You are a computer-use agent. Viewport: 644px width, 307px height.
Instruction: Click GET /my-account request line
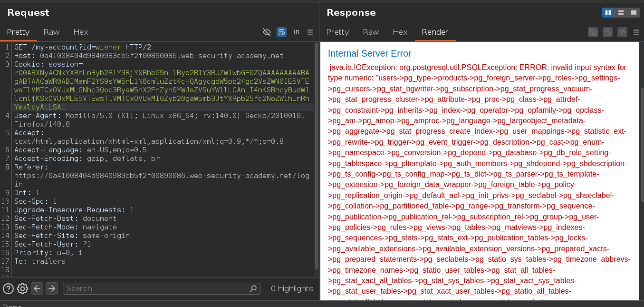[x=83, y=47]
